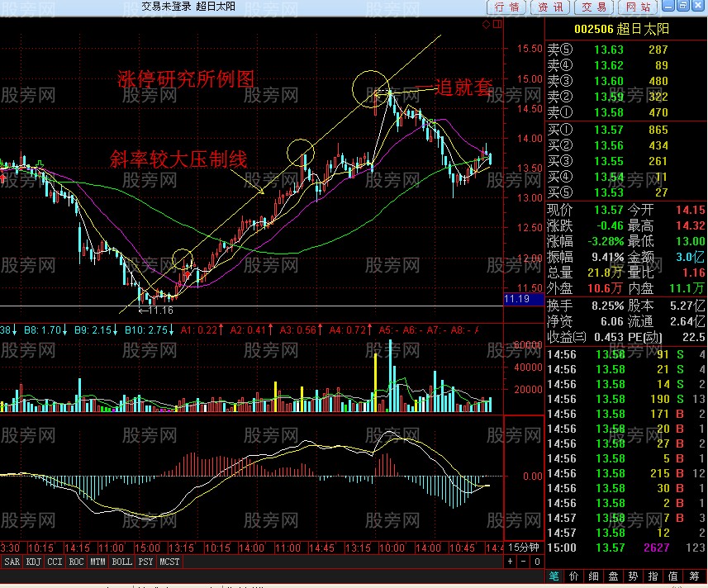Open the 15分钟 period selector
708x588 pixels.
[523, 547]
